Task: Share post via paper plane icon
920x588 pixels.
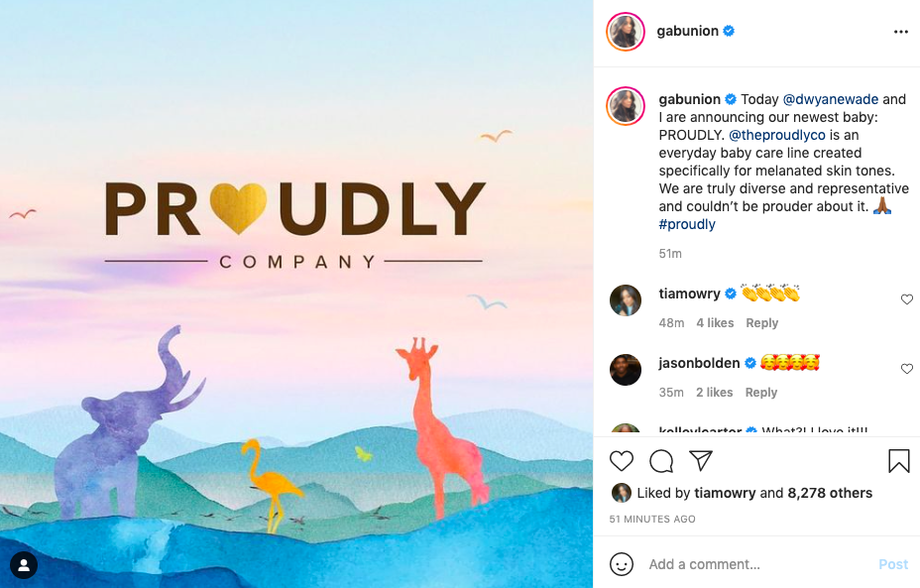Action: coord(701,461)
